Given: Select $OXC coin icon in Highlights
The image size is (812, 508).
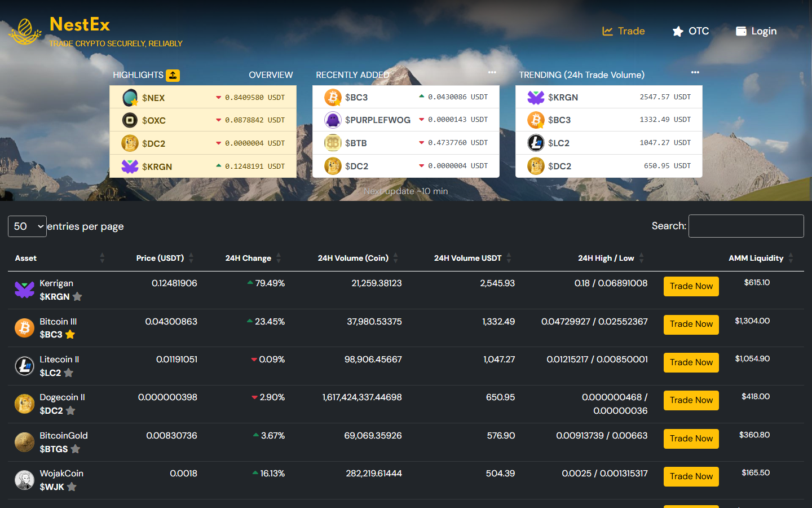Looking at the screenshot, I should (130, 120).
